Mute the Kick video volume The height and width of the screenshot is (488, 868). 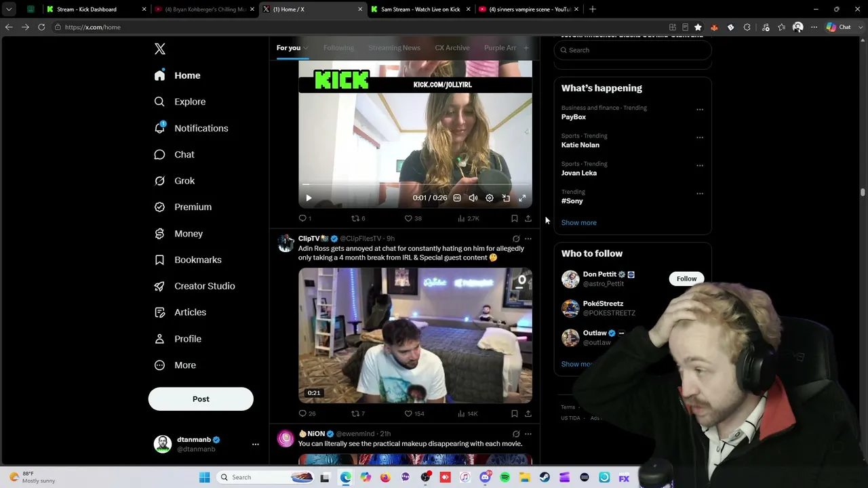pyautogui.click(x=473, y=198)
